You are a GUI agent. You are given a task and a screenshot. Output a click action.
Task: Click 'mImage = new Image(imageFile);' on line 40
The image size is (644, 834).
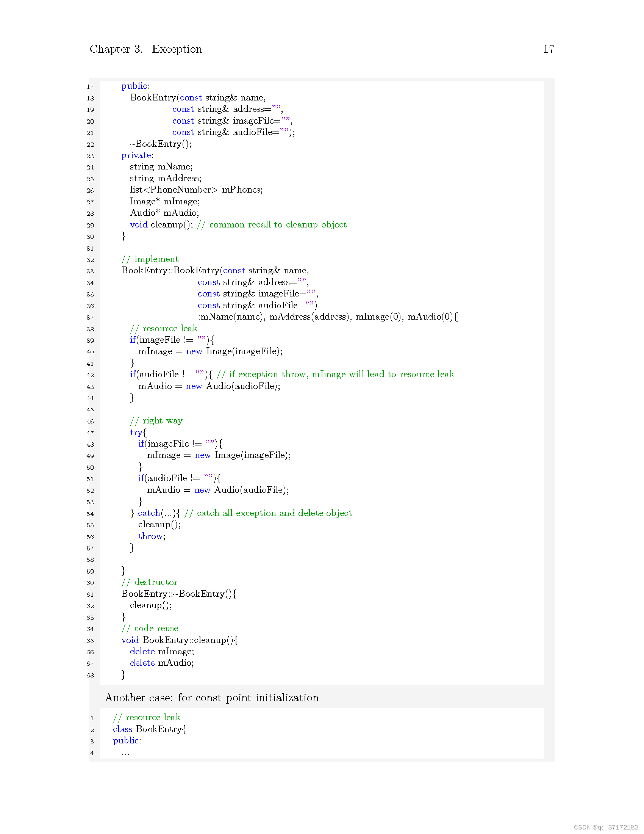211,351
